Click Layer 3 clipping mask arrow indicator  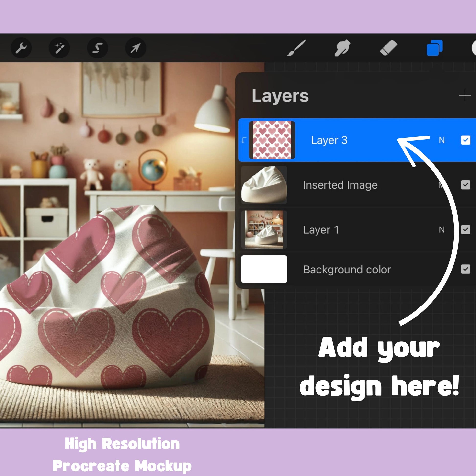click(244, 140)
